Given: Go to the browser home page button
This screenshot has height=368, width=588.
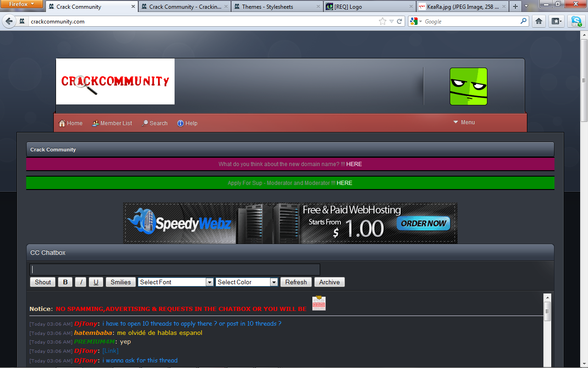Looking at the screenshot, I should click(x=539, y=21).
